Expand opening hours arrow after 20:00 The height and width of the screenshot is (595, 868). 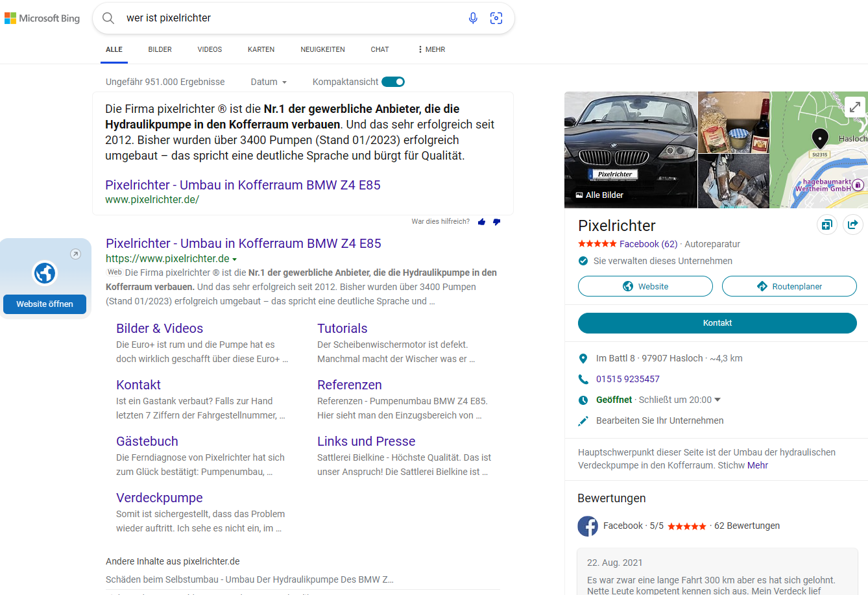pyautogui.click(x=717, y=400)
